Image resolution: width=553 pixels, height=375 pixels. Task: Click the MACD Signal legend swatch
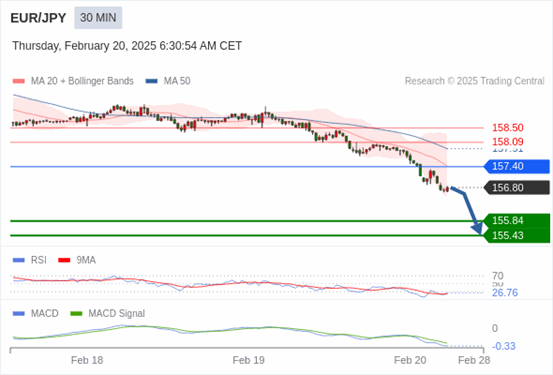click(x=76, y=313)
